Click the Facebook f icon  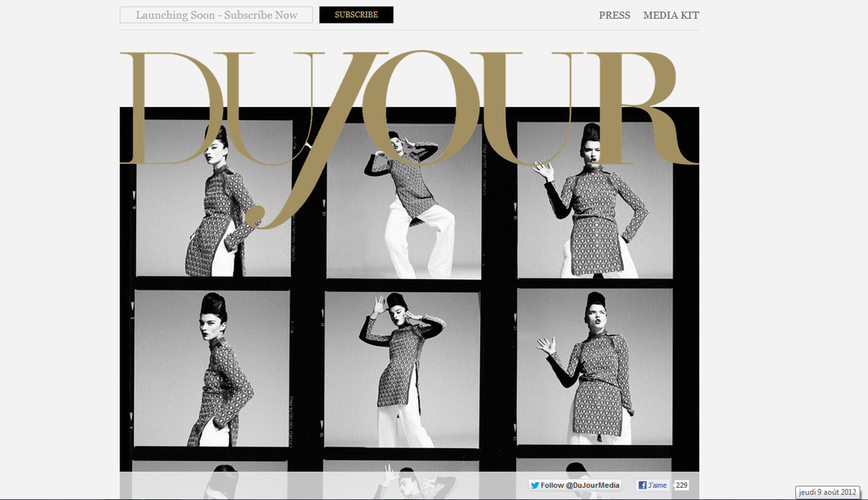coord(641,485)
